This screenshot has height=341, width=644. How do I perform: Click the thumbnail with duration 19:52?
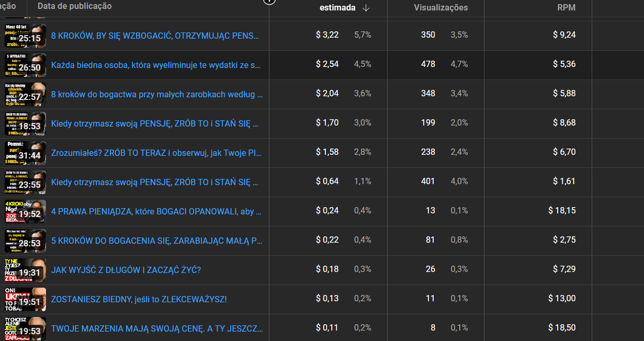(26, 211)
